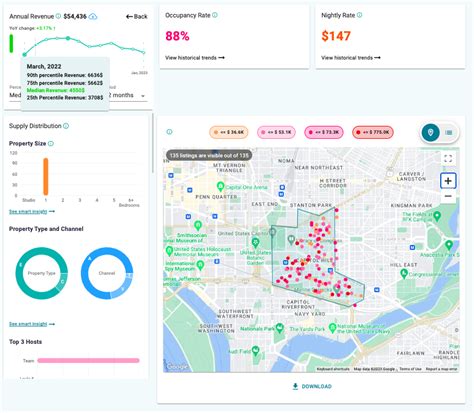Open the Nightly Rate info icon
Image resolution: width=474 pixels, height=413 pixels.
[359, 15]
